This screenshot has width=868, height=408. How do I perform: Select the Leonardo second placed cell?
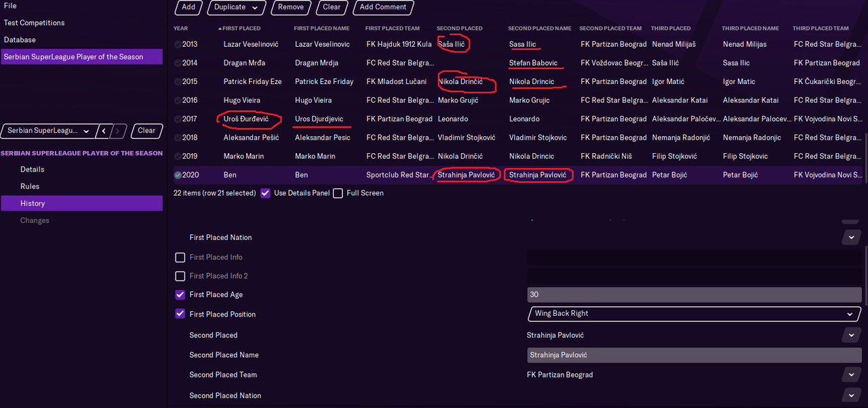pos(453,119)
